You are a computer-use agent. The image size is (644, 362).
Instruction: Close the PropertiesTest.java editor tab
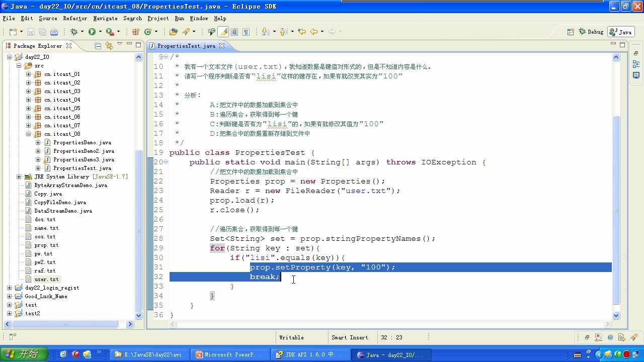[221, 45]
